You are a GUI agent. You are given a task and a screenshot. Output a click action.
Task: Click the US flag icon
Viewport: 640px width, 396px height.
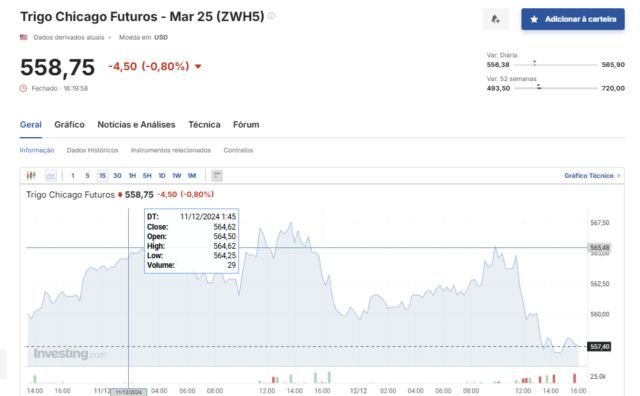click(24, 37)
